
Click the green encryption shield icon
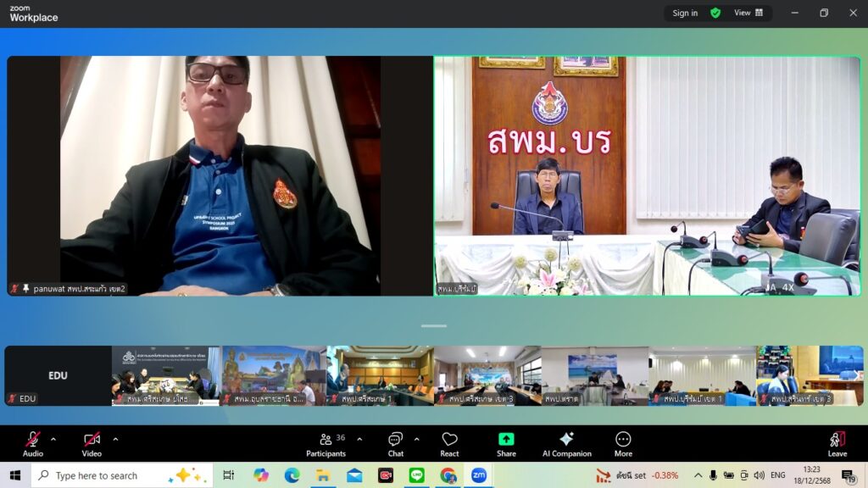tap(715, 13)
